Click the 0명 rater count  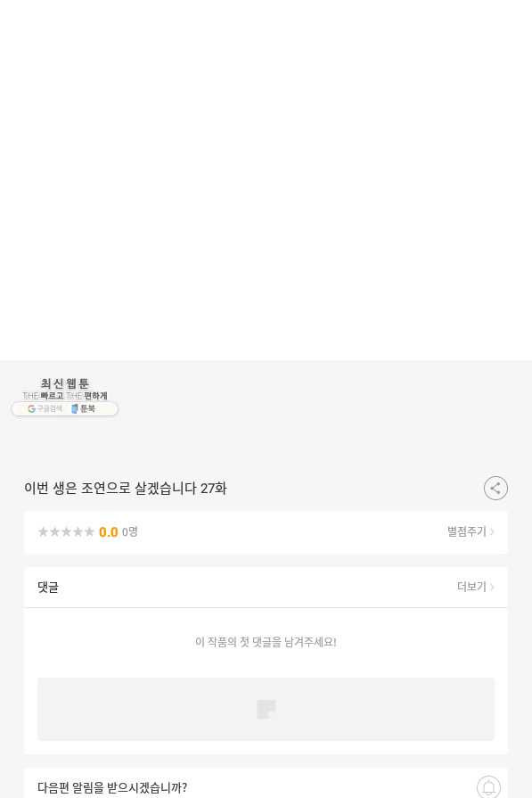pos(130,531)
